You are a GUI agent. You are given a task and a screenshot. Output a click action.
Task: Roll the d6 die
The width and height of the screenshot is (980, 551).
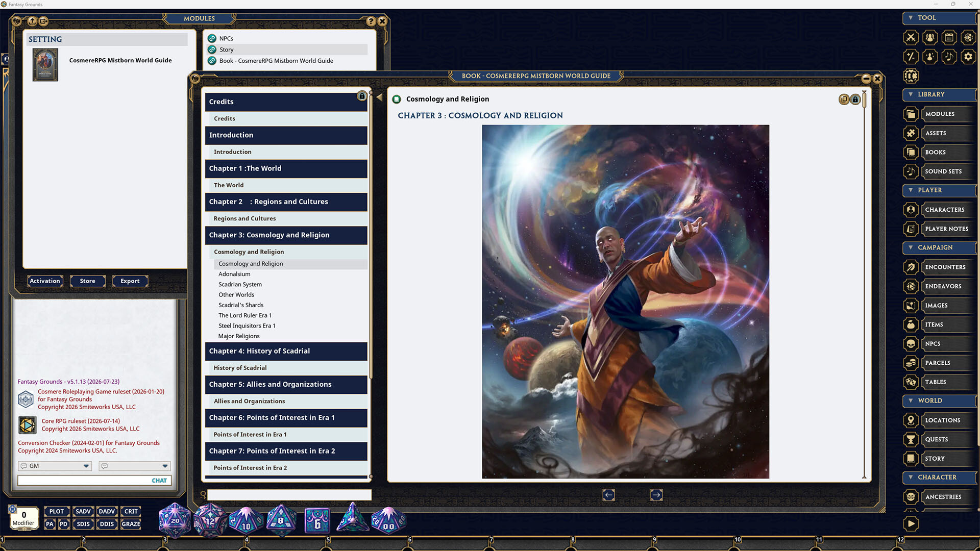(317, 521)
